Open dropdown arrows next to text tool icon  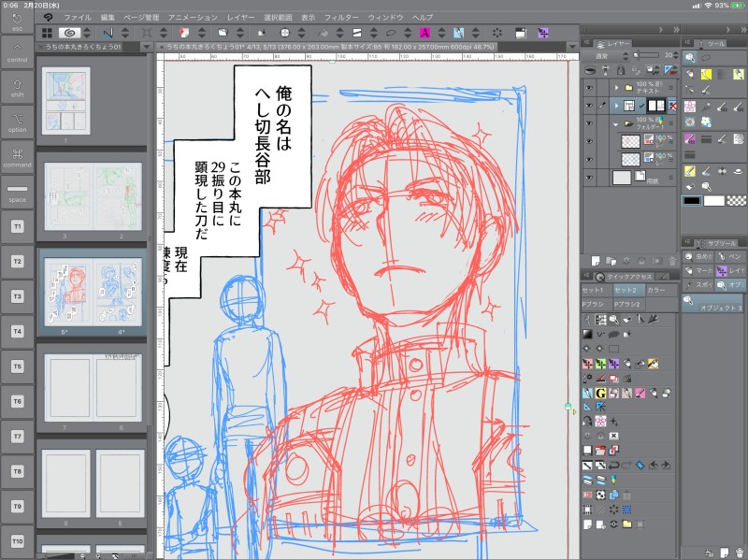click(441, 33)
